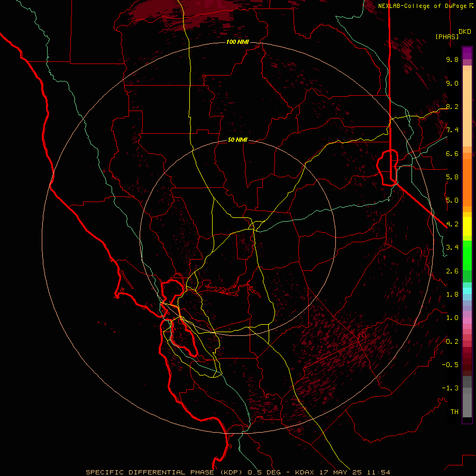
Task: Click the purple top segment of color bar
Action: pyautogui.click(x=467, y=53)
